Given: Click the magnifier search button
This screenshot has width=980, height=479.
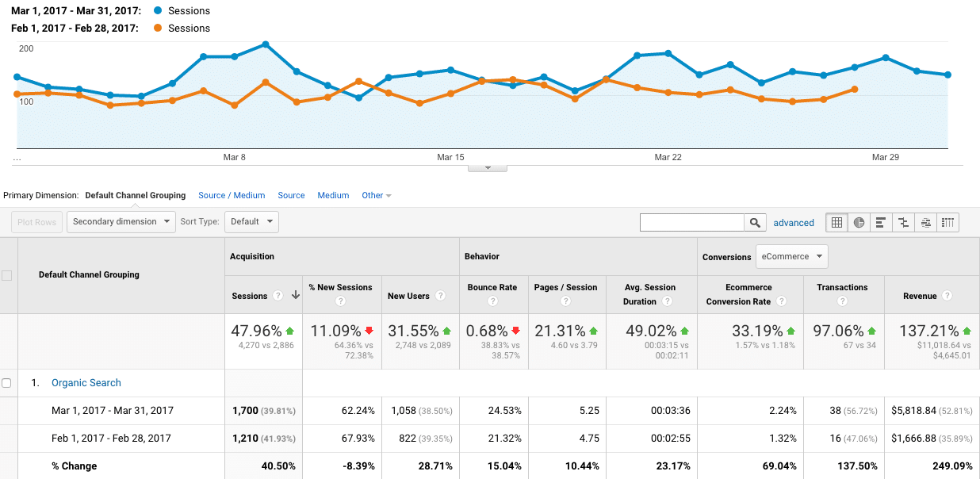Looking at the screenshot, I should 756,223.
